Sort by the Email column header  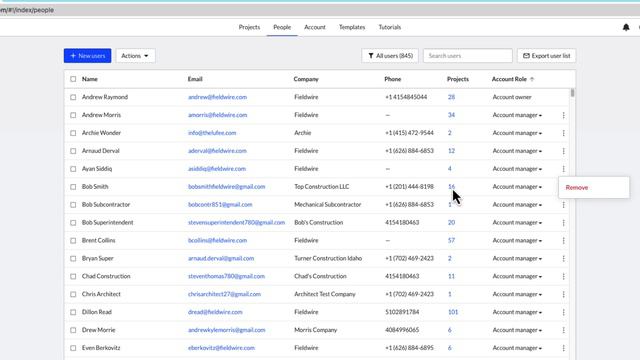[x=195, y=79]
